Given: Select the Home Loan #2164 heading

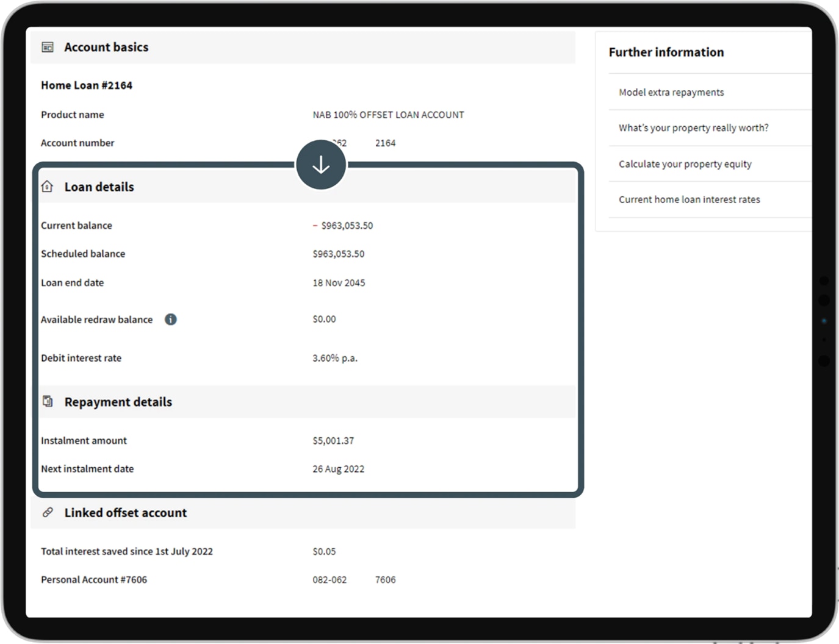Looking at the screenshot, I should tap(87, 85).
